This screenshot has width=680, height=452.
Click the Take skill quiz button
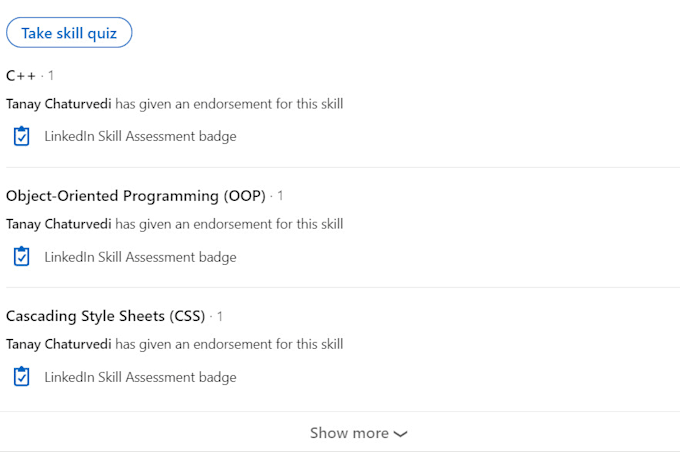(x=69, y=33)
